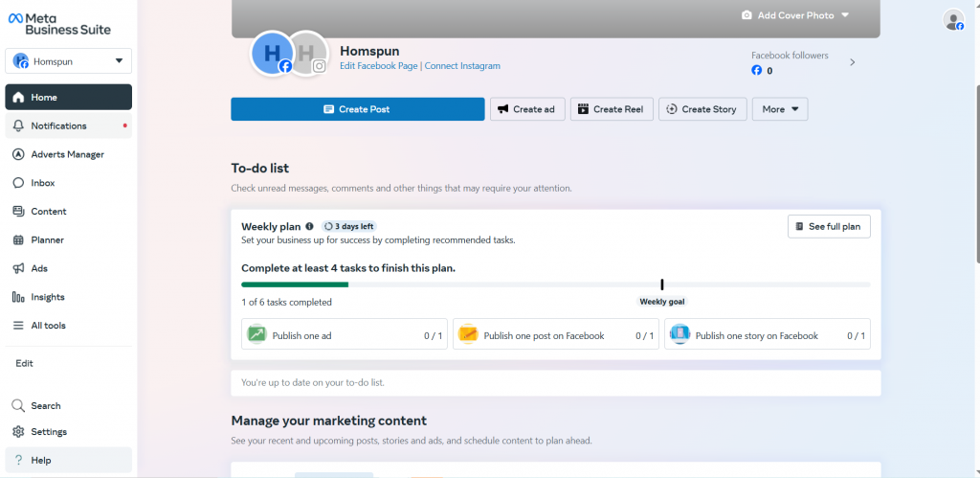Click the Create Reel button
Image resolution: width=980 pixels, height=478 pixels.
612,109
